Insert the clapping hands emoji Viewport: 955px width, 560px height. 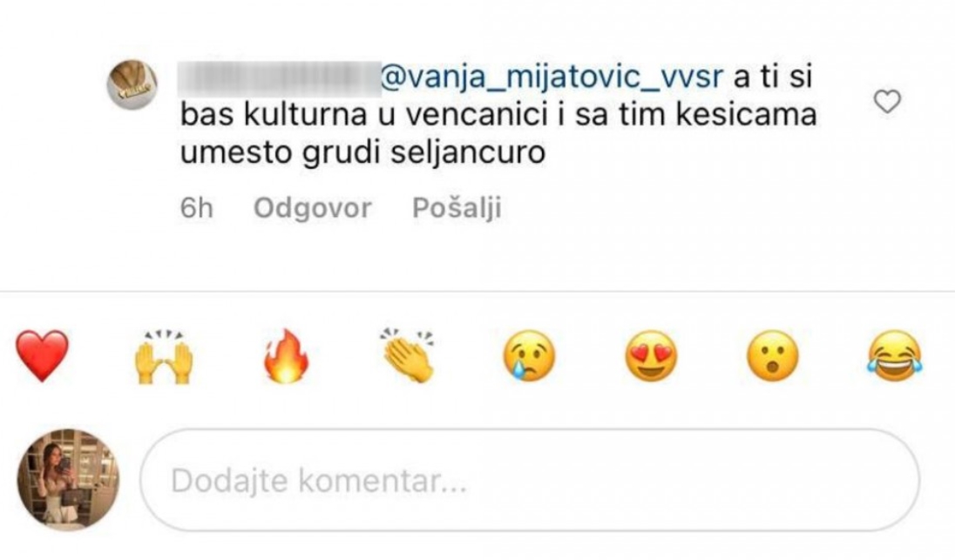tap(408, 355)
